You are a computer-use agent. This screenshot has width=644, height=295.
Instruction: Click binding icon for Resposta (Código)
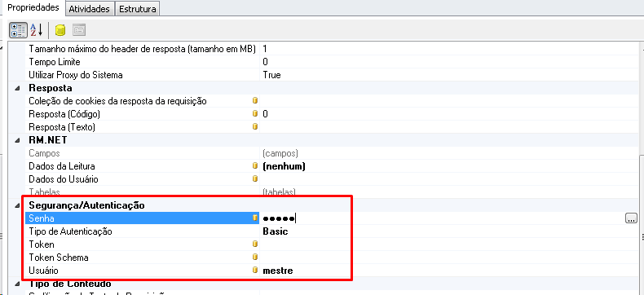click(254, 113)
